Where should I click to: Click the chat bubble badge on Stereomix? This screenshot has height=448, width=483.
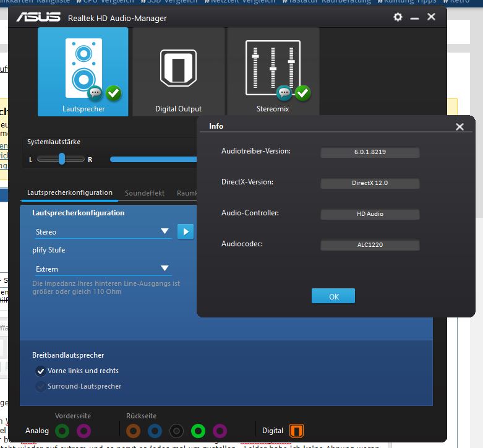pyautogui.click(x=284, y=92)
